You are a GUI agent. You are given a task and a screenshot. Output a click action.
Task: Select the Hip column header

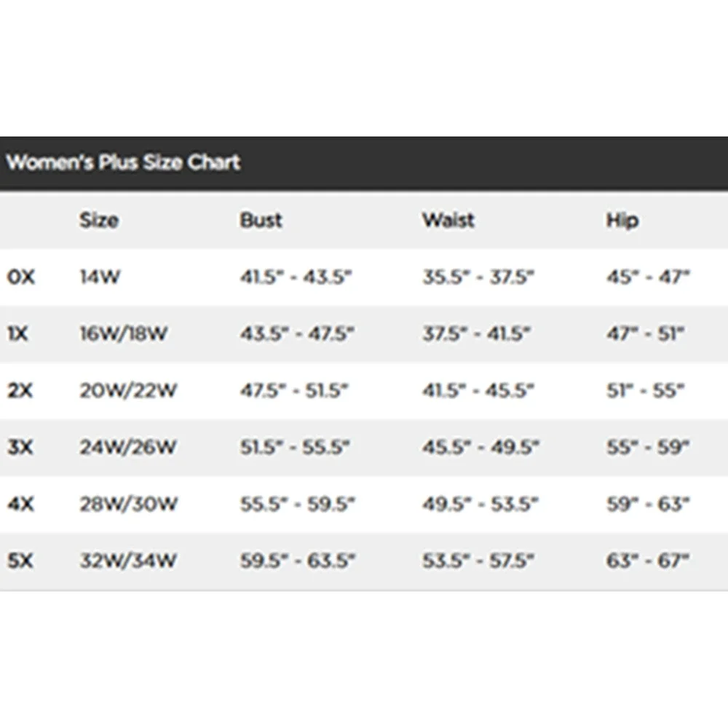[x=622, y=220]
